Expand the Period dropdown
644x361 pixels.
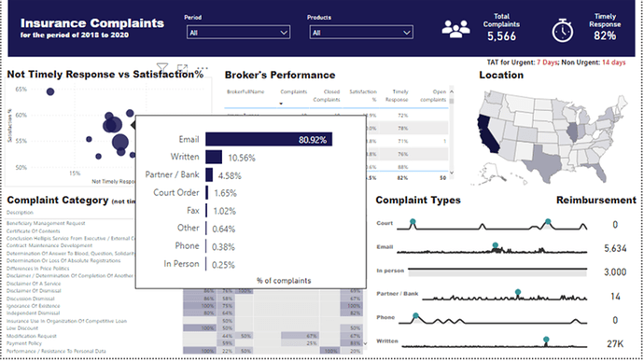click(x=238, y=33)
